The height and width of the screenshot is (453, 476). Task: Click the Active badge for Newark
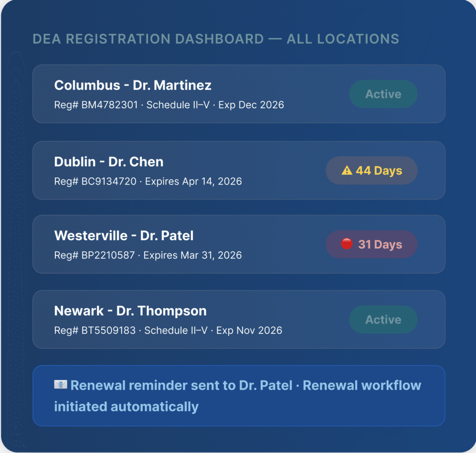click(x=383, y=320)
